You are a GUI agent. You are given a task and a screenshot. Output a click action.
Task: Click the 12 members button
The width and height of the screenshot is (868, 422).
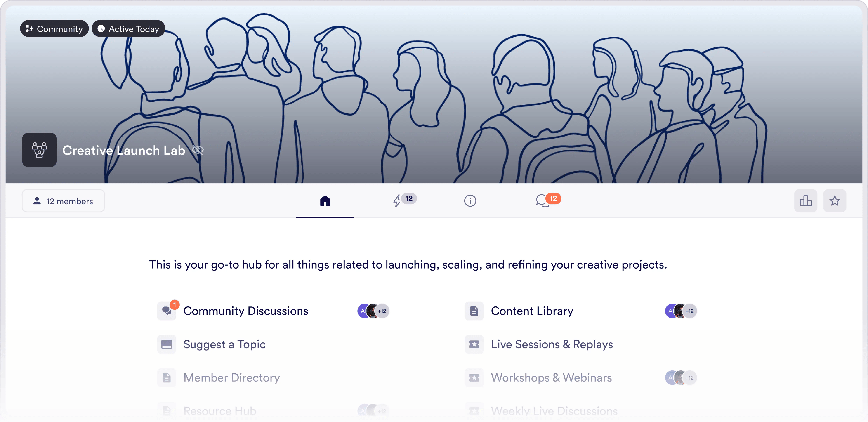pos(63,201)
